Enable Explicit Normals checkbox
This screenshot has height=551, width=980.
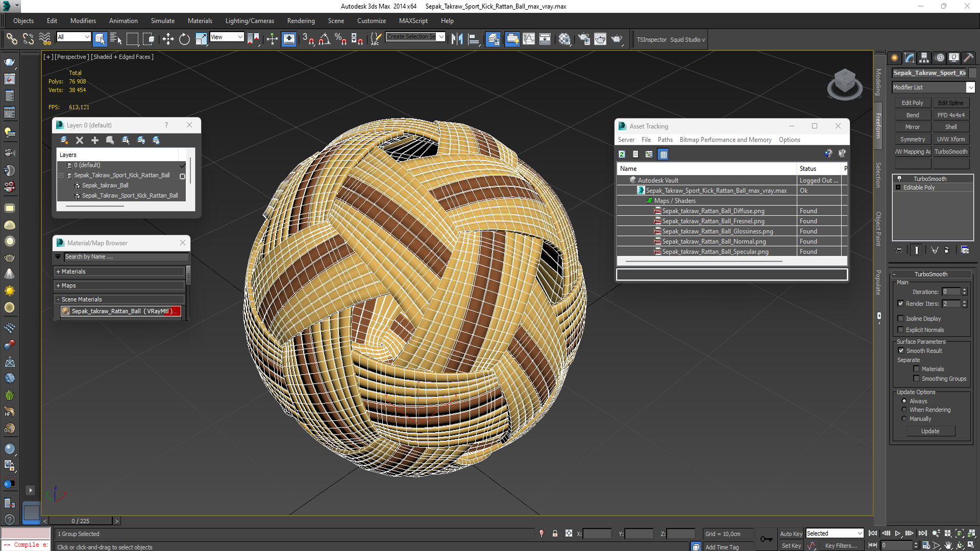[900, 330]
